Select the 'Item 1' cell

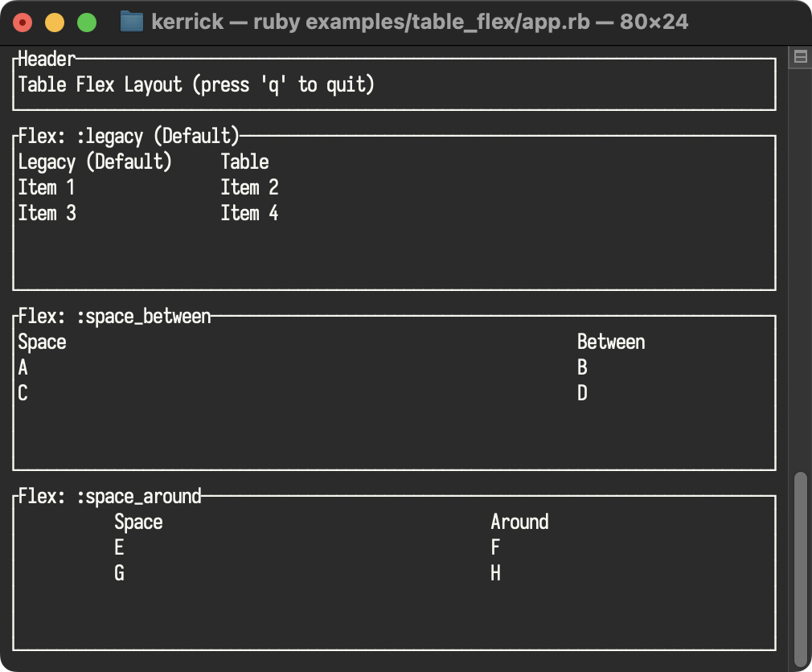tap(47, 187)
